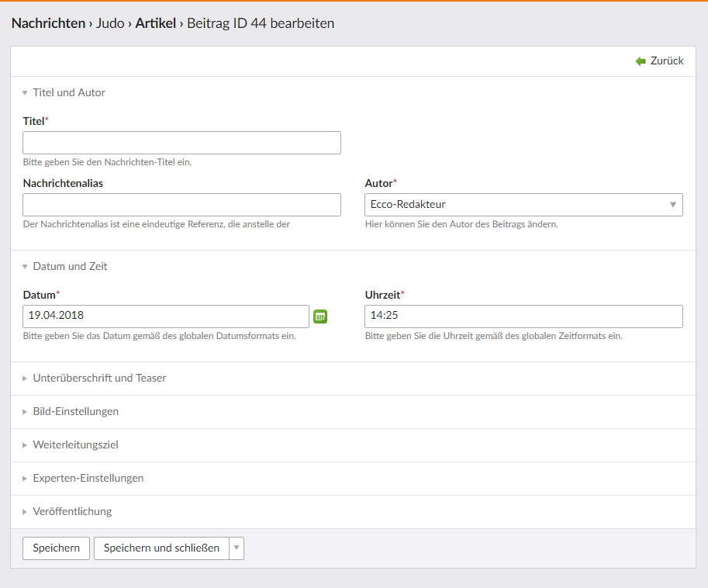
Task: Open the date picker calendar icon
Action: (x=320, y=316)
